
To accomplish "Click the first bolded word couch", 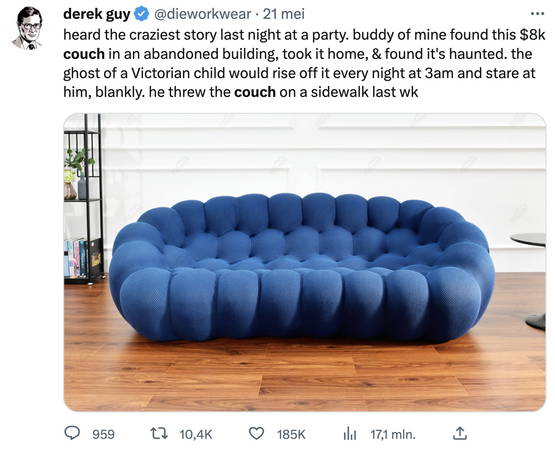I will tap(84, 54).
